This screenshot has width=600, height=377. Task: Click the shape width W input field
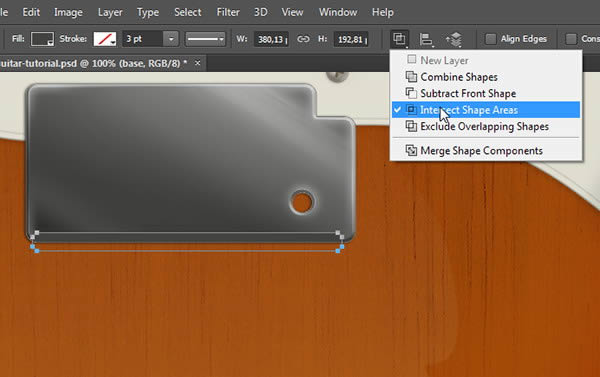click(x=271, y=39)
